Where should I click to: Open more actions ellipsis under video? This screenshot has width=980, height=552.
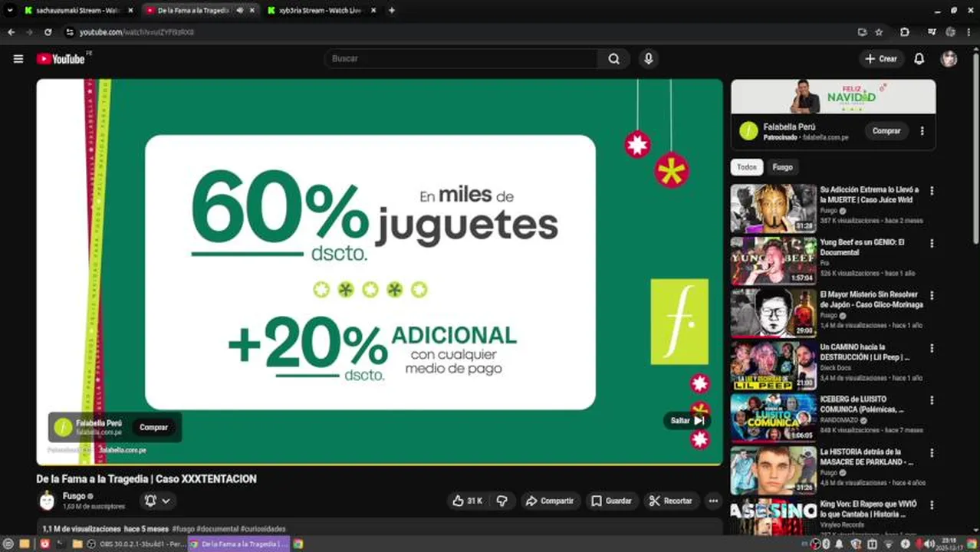tap(713, 501)
